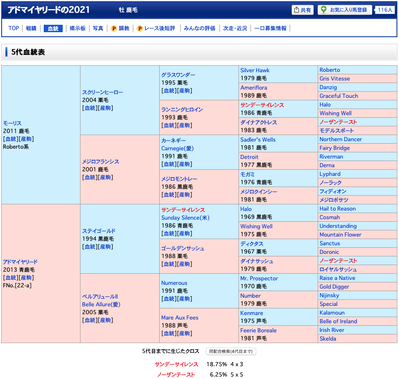399x379 pixels.
Task: Click ロイヤルサッシュ link
Action: [x=338, y=269]
